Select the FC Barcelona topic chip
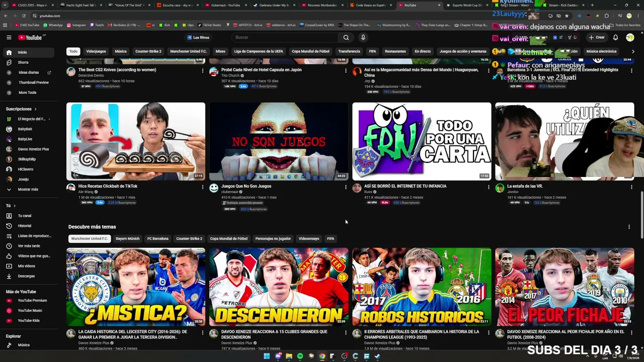Image resolution: width=644 pixels, height=362 pixels. 158,239
